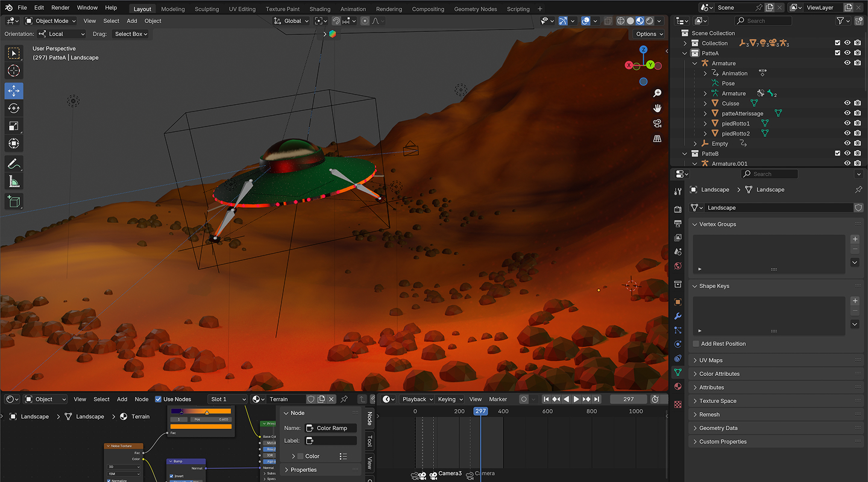Click the Toggle camera view icon
The width and height of the screenshot is (868, 482).
pyautogui.click(x=657, y=124)
